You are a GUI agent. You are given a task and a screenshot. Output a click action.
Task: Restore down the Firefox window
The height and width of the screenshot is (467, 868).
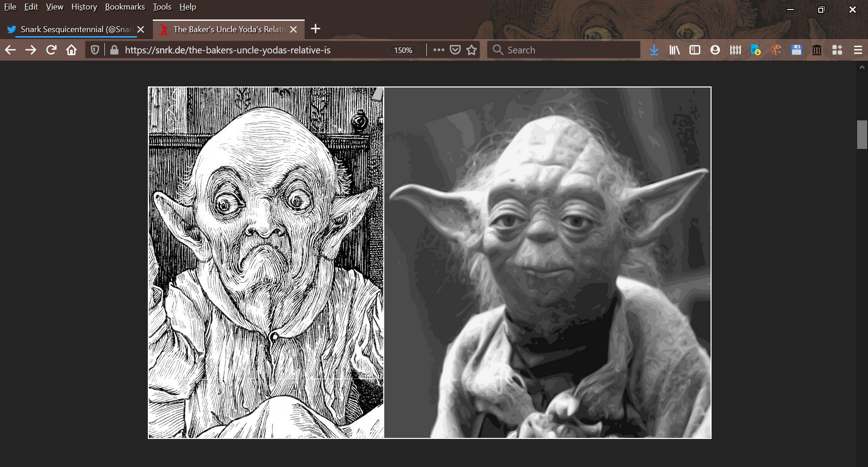[x=821, y=10]
